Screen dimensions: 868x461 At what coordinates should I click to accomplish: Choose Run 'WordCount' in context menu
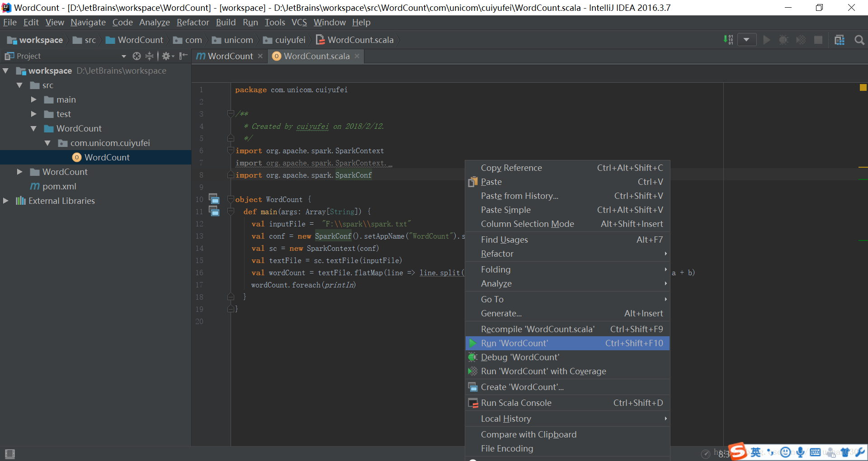[x=567, y=343]
